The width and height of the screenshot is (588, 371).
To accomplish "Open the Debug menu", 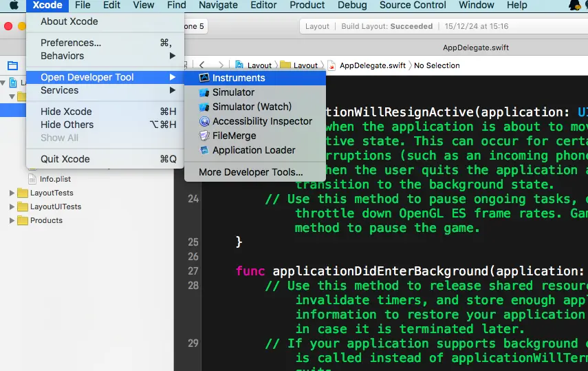I will [352, 6].
